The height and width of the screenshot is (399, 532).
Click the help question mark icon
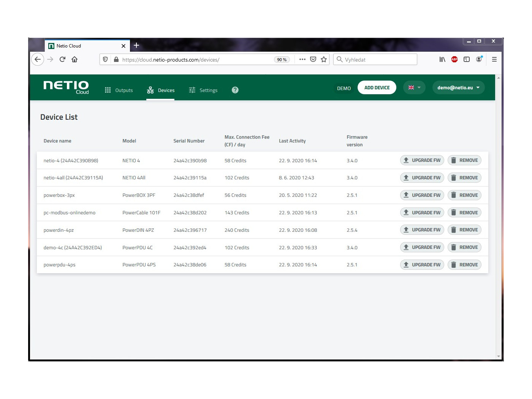tap(235, 90)
